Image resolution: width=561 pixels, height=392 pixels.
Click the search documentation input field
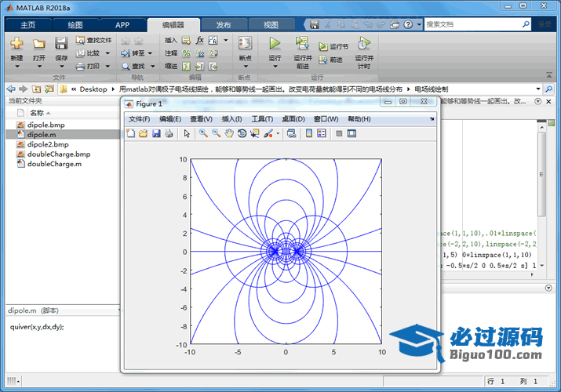(x=473, y=24)
